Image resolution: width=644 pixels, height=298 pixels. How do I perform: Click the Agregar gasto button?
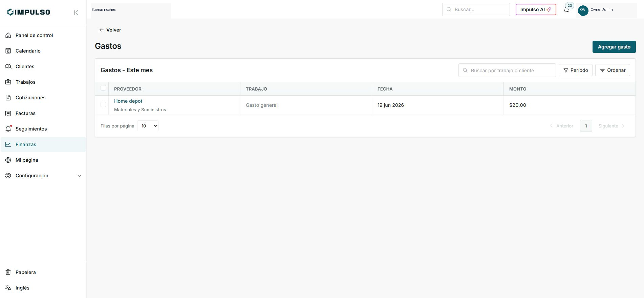point(614,47)
